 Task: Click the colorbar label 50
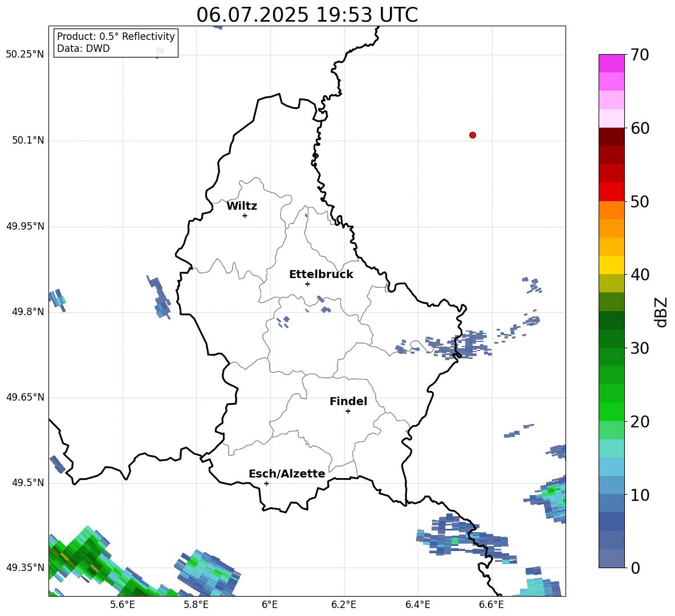pyautogui.click(x=640, y=202)
